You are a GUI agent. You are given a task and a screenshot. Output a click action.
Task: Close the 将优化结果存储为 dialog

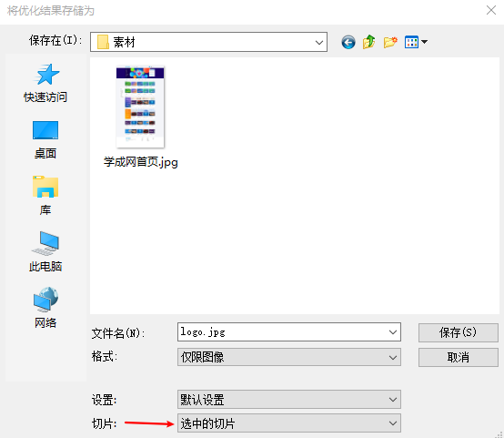pyautogui.click(x=491, y=10)
